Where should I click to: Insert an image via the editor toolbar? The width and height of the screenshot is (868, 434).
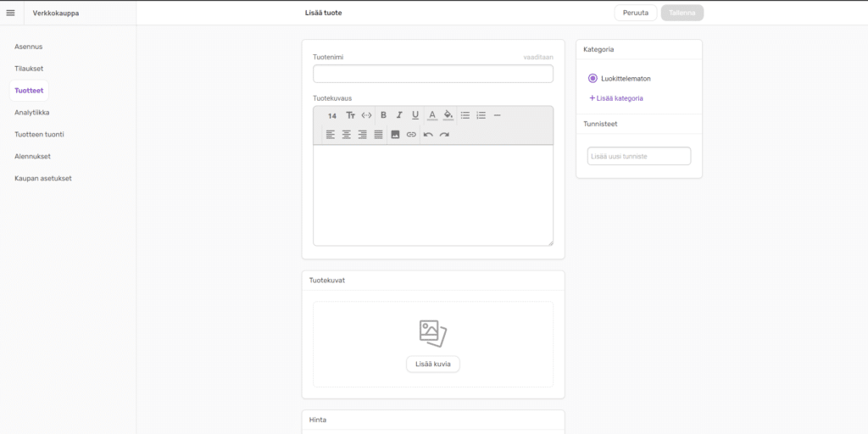395,135
